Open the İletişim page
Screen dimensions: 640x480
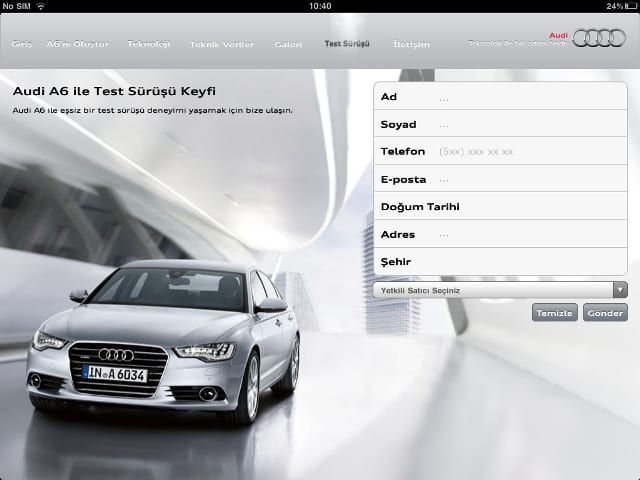(411, 44)
